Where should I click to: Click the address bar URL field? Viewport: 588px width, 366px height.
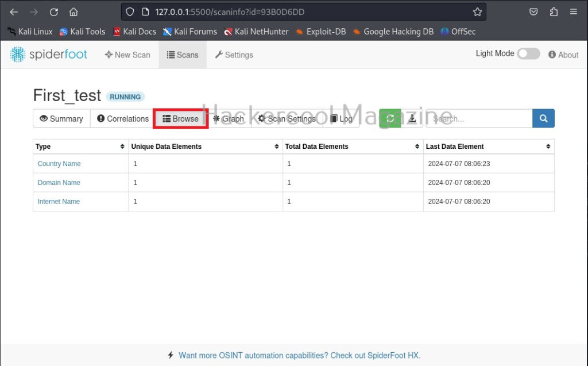tap(304, 12)
